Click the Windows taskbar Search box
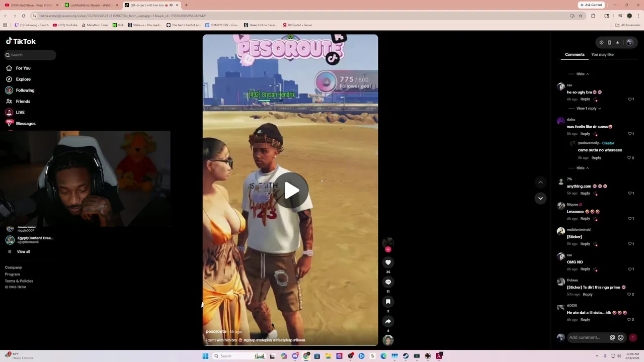The image size is (644, 362). tap(239, 356)
